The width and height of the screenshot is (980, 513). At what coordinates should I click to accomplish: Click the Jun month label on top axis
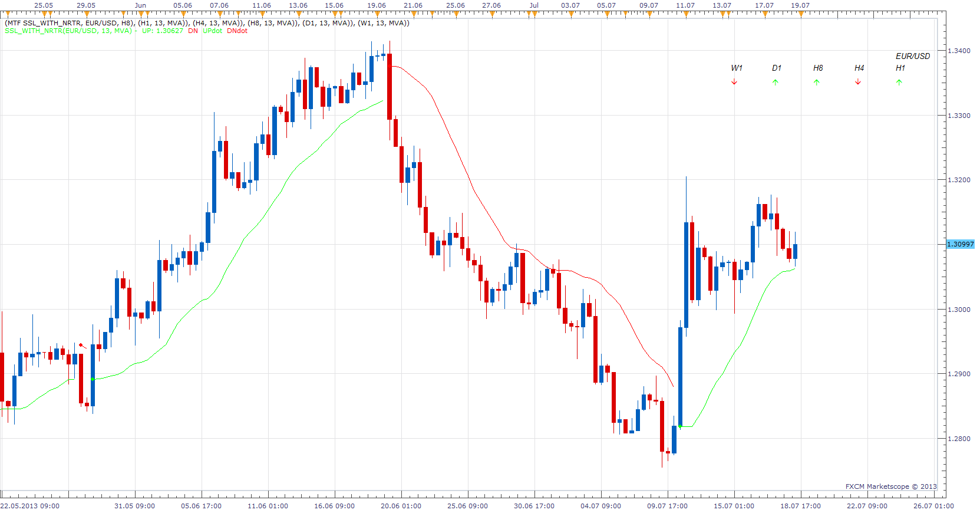click(140, 5)
